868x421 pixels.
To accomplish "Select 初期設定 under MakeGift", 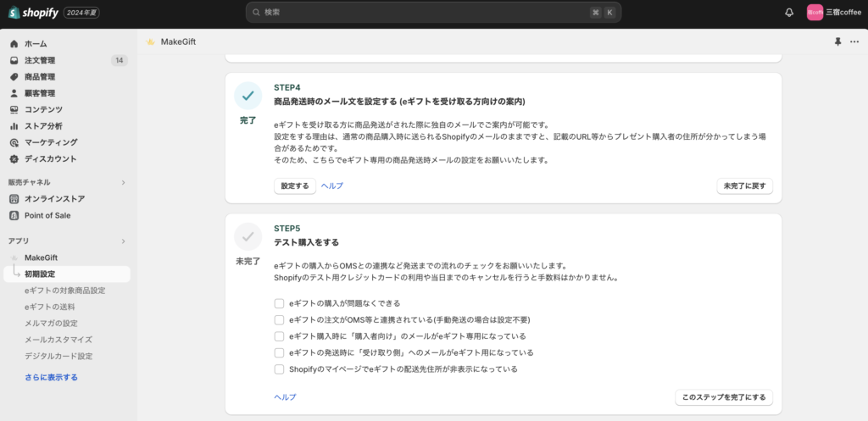I will pyautogui.click(x=67, y=274).
